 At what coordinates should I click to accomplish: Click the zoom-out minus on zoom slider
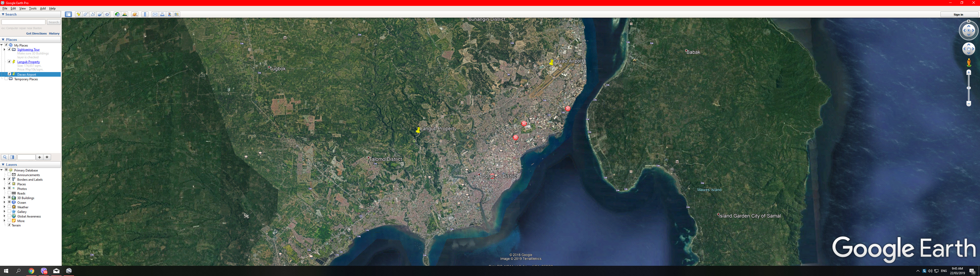pos(969,104)
